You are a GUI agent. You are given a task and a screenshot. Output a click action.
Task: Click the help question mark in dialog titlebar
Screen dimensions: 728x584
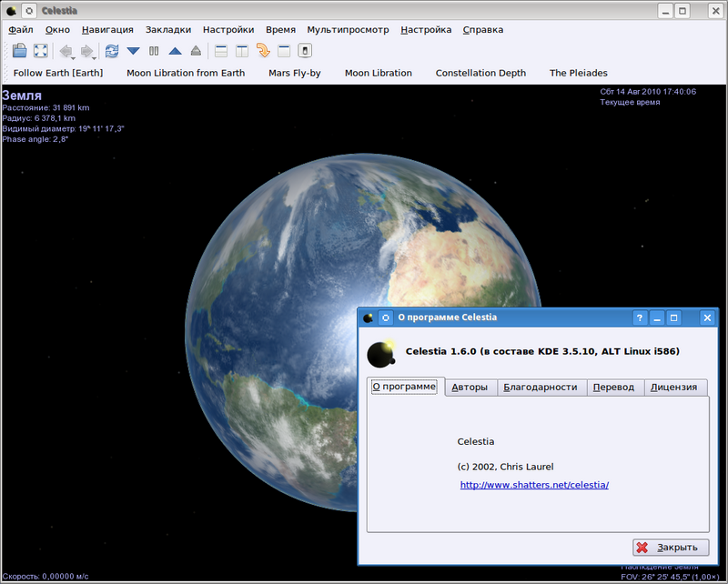coord(640,317)
